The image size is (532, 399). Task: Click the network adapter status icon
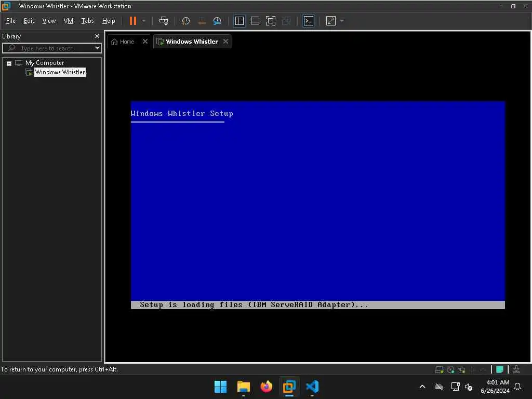click(x=461, y=369)
